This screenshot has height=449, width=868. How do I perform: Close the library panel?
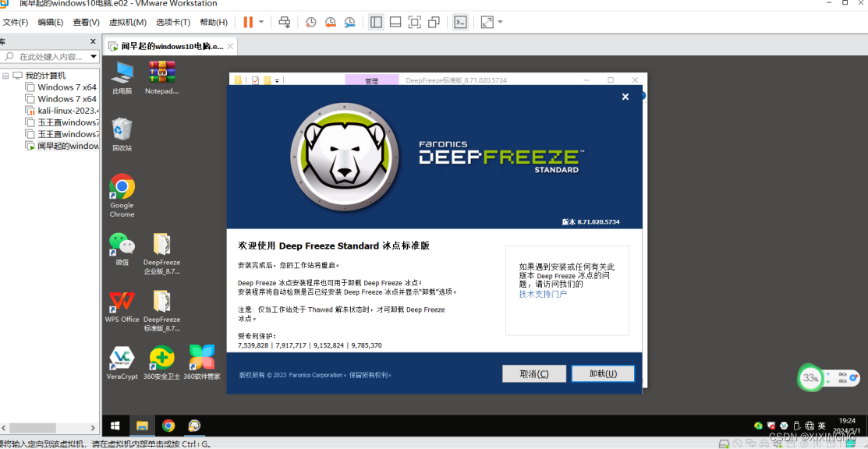(x=93, y=41)
